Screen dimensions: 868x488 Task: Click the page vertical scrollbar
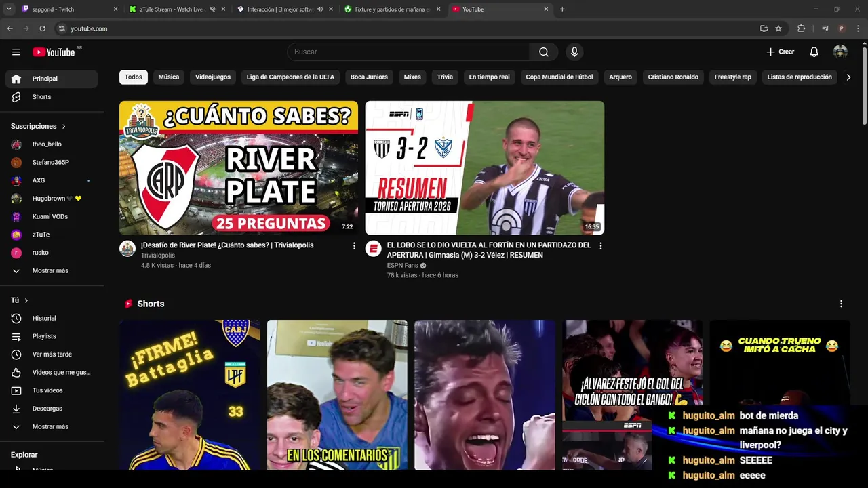(864, 85)
